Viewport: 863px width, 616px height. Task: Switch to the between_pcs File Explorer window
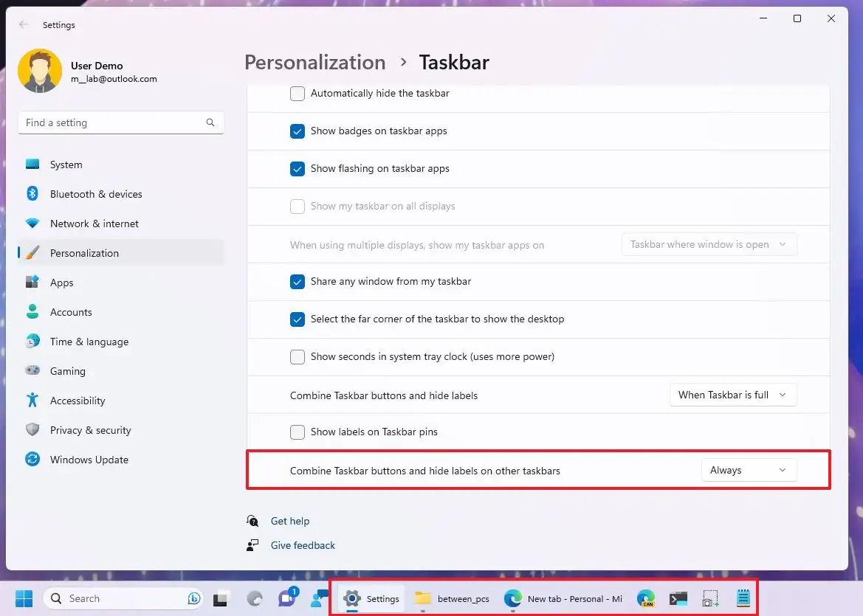(452, 598)
